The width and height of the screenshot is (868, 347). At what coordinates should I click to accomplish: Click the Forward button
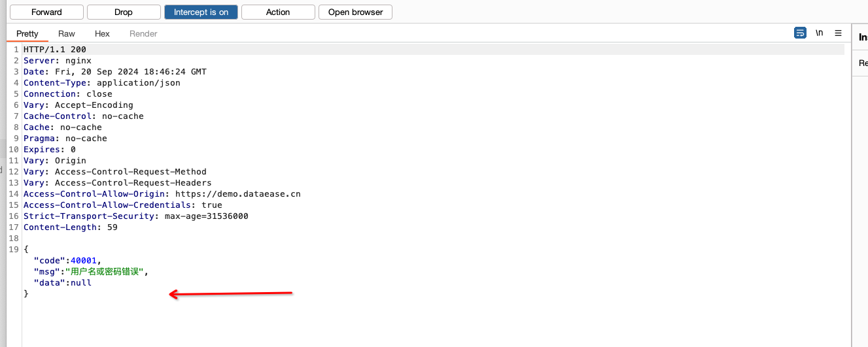pos(46,12)
